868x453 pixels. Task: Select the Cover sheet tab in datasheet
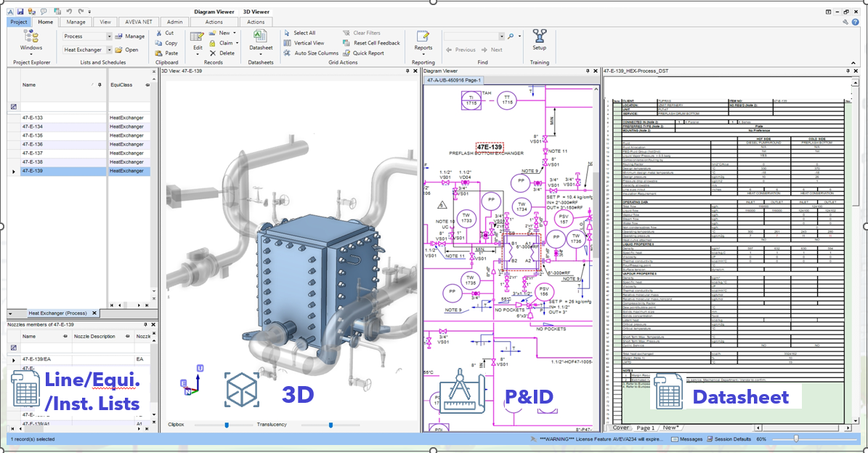[620, 428]
